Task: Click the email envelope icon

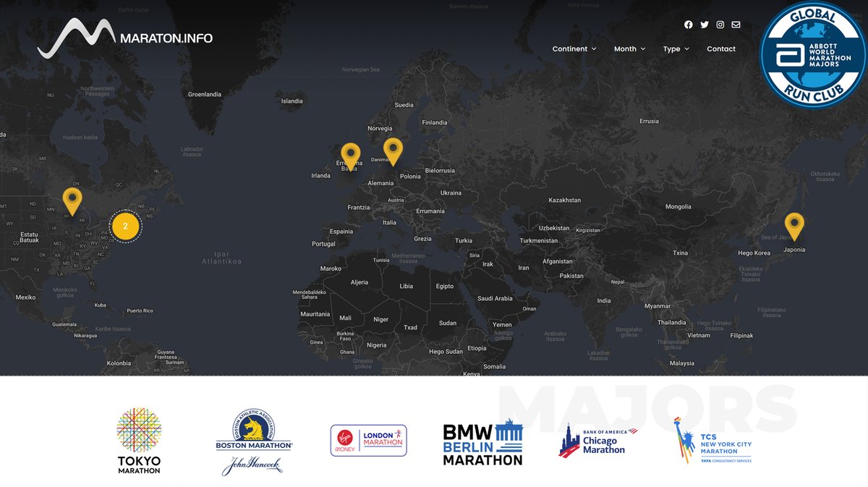Action: pos(736,25)
